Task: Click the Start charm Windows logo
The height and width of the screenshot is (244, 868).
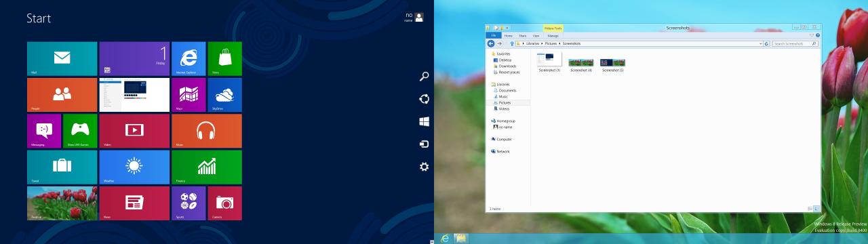Action: point(425,121)
